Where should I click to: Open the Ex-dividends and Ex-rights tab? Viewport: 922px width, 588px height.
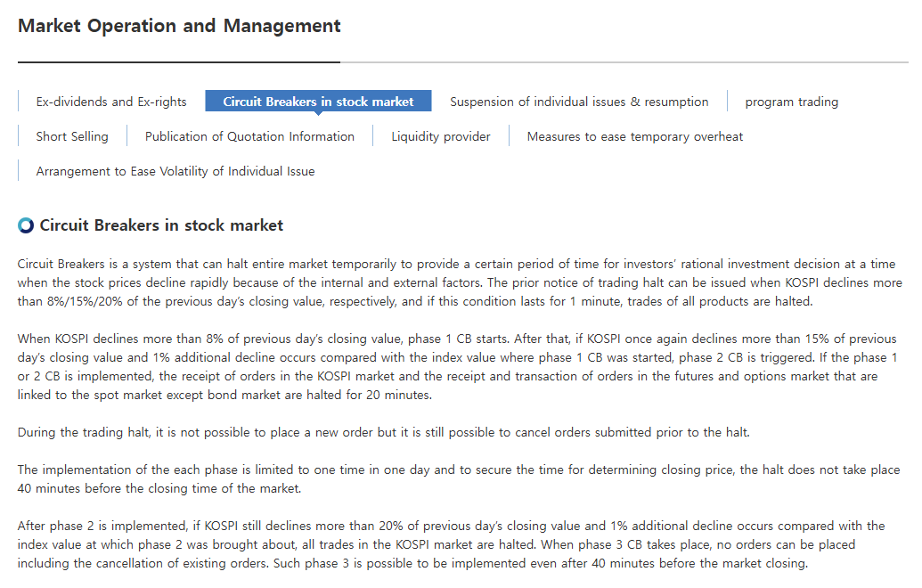pyautogui.click(x=111, y=102)
